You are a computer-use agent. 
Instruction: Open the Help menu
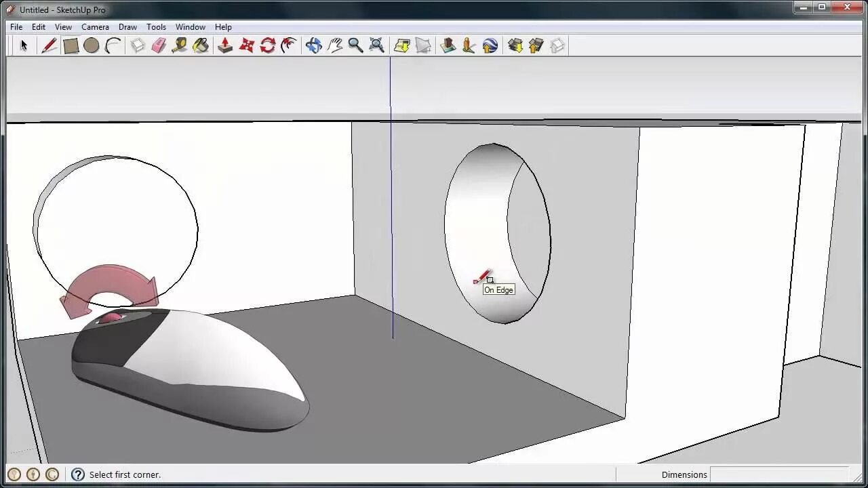[x=223, y=27]
